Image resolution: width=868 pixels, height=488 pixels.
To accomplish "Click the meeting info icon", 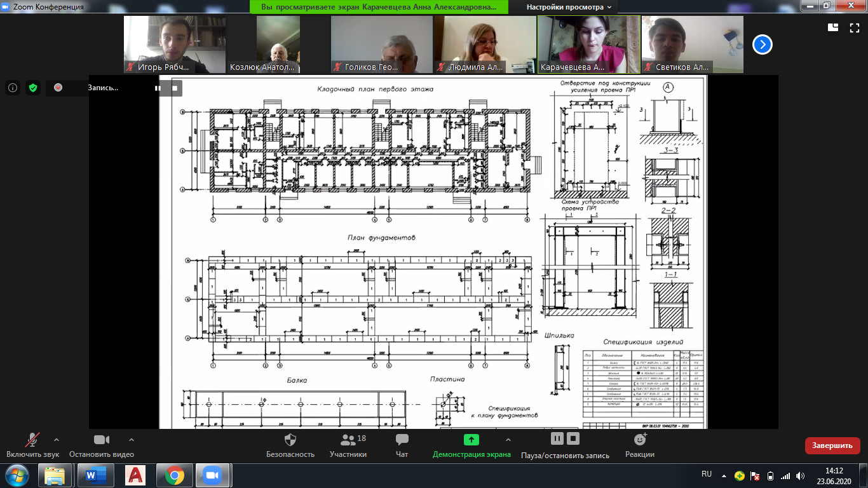I will (13, 88).
